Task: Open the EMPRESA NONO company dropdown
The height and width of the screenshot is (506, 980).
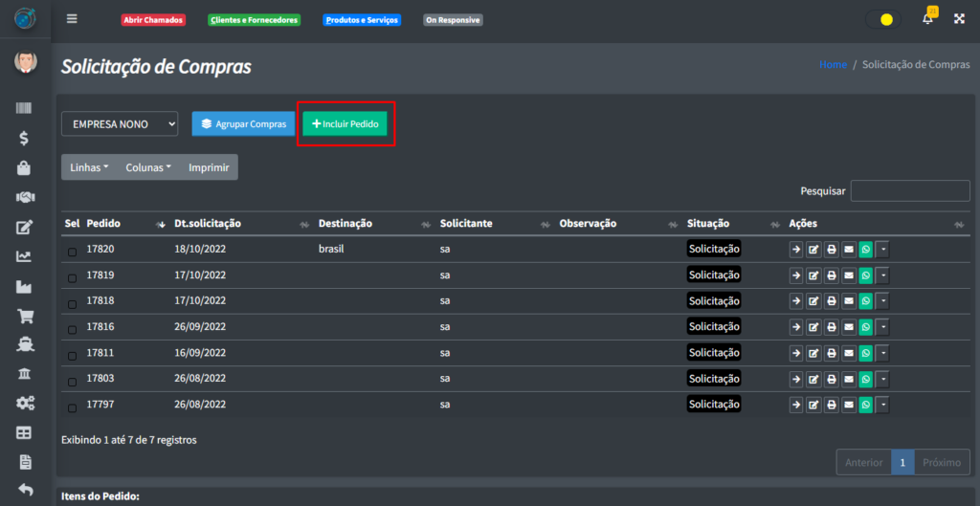Action: pyautogui.click(x=120, y=123)
